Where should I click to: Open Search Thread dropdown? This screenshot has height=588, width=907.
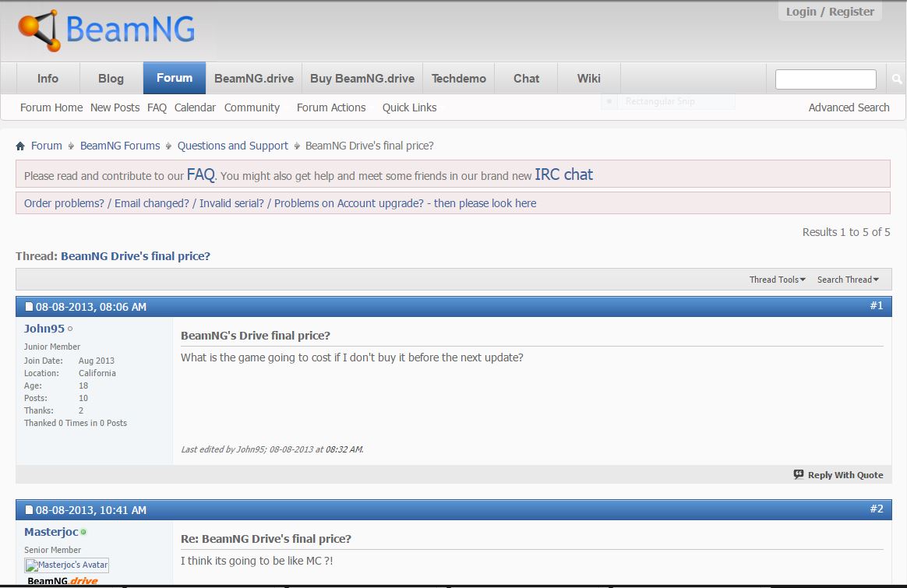(848, 280)
